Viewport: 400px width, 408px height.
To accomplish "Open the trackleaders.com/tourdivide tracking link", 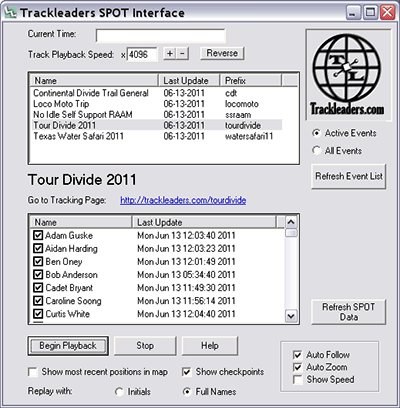I will tap(183, 200).
